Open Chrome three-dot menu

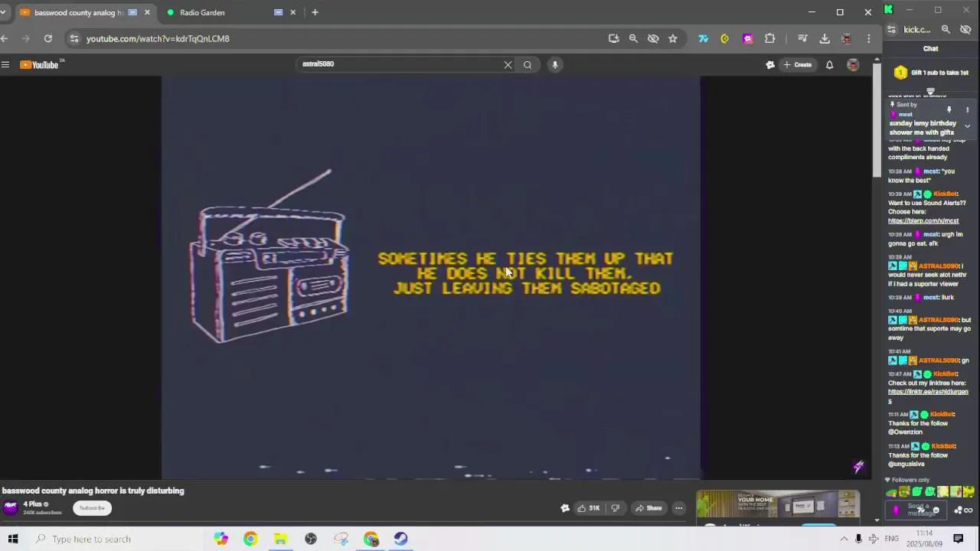pyautogui.click(x=868, y=38)
